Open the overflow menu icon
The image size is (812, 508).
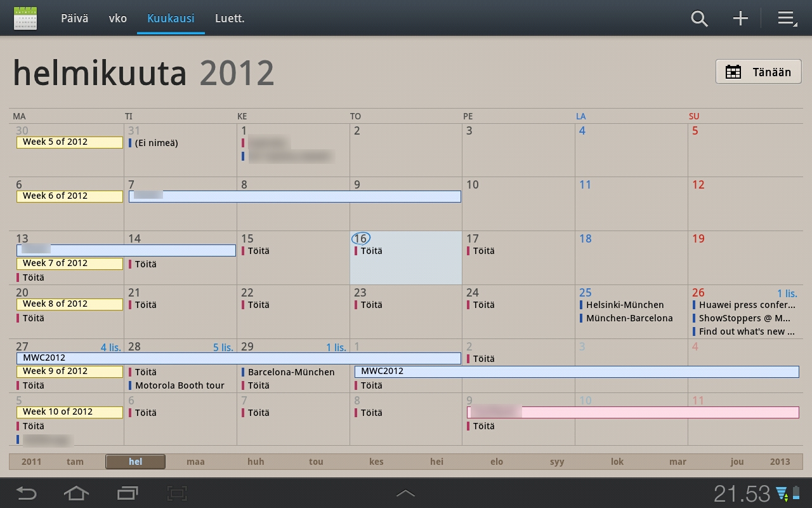787,18
